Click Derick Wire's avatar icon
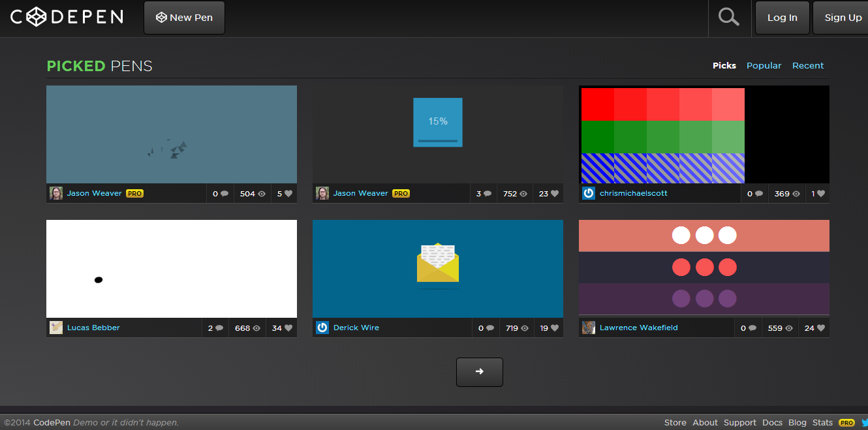The height and width of the screenshot is (430, 868). pyautogui.click(x=322, y=328)
